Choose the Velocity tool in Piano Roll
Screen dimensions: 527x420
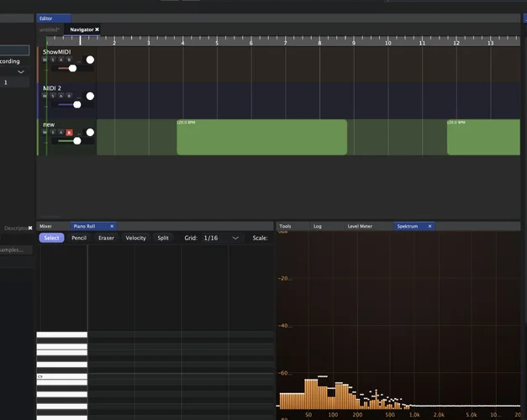pyautogui.click(x=136, y=238)
